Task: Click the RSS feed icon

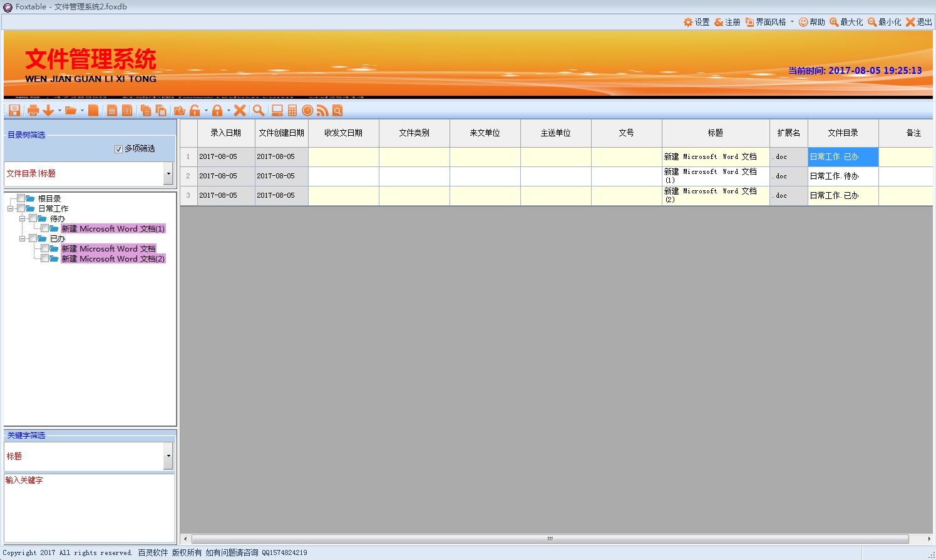Action: point(322,111)
